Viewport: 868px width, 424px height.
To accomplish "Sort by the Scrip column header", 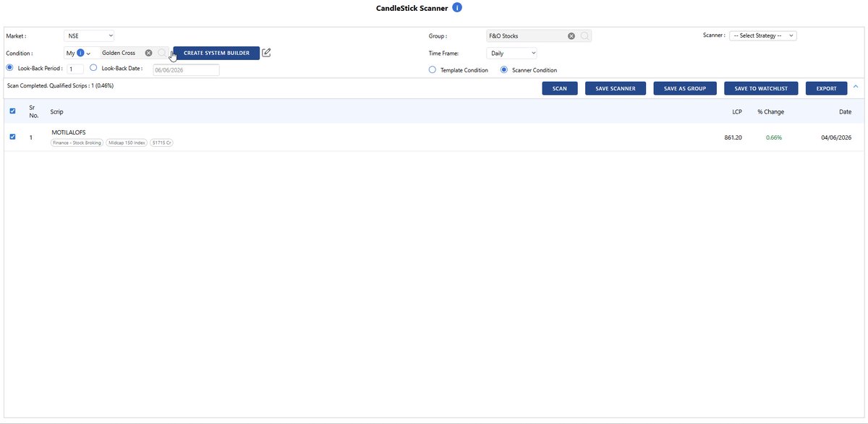I will pos(56,111).
